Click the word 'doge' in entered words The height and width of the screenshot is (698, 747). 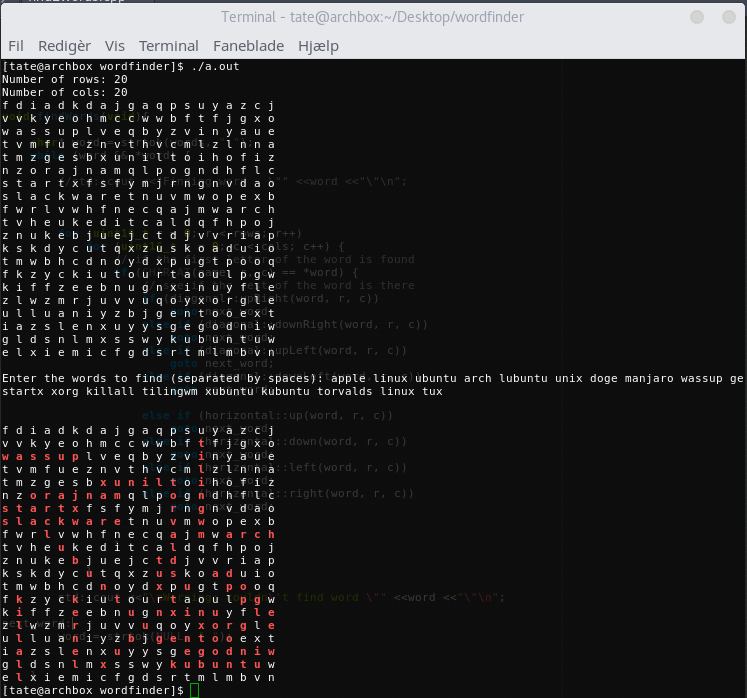[604, 378]
